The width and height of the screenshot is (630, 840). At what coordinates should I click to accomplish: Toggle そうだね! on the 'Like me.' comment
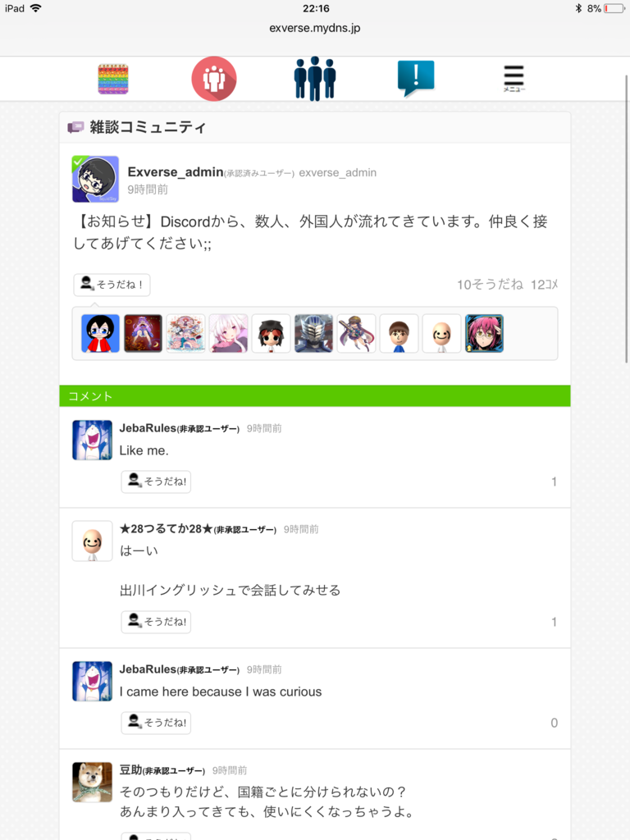[x=156, y=482]
